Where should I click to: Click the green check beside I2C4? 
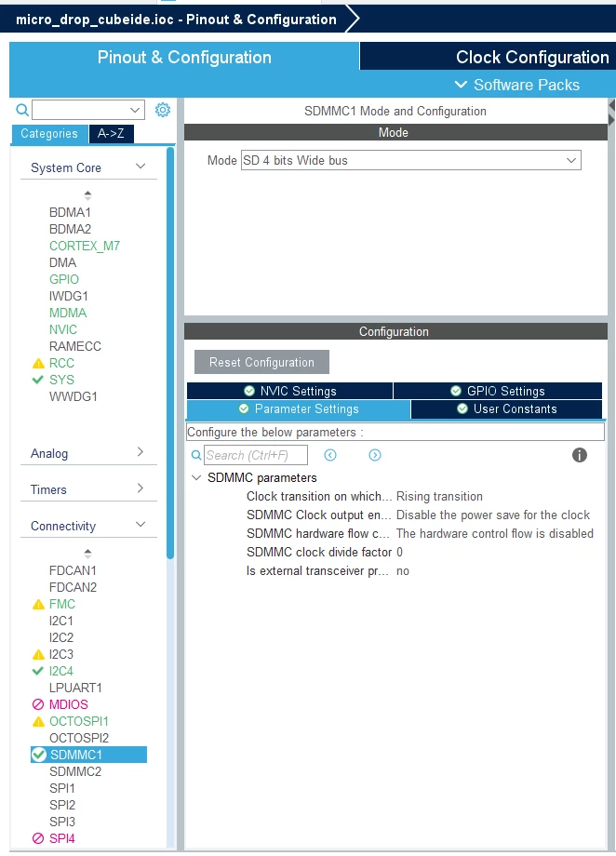point(37,671)
